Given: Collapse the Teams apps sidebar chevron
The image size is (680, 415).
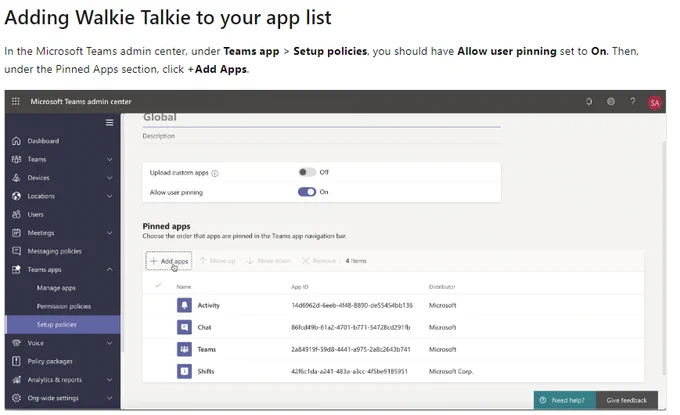Looking at the screenshot, I should pyautogui.click(x=110, y=269).
